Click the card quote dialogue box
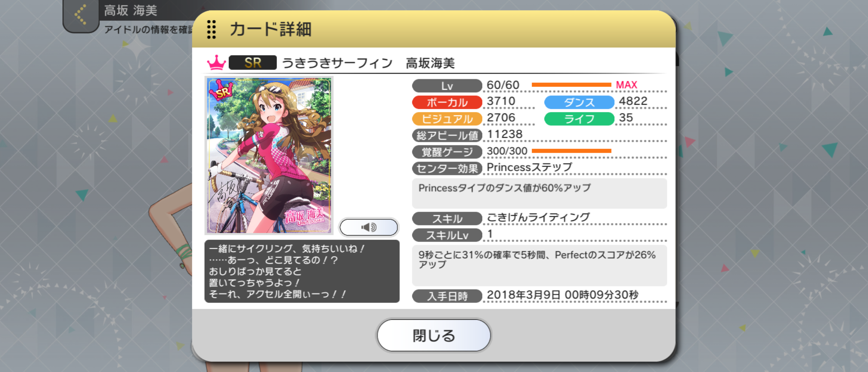 coord(302,271)
